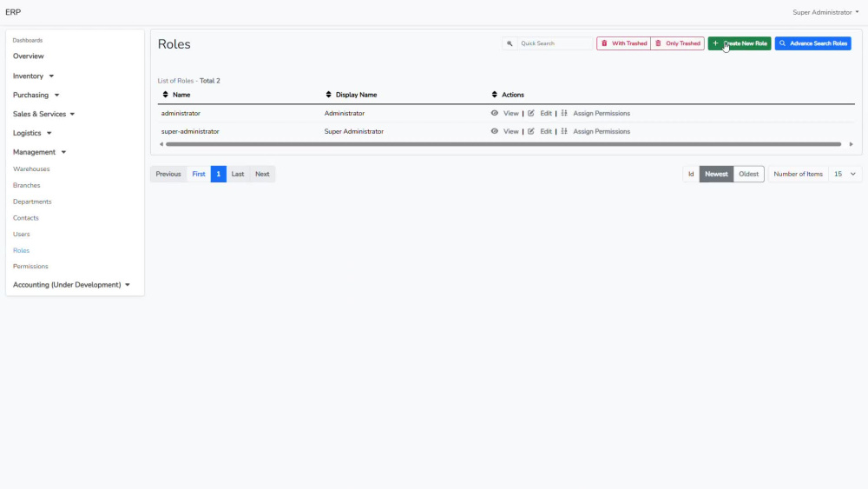The height and width of the screenshot is (489, 868).
Task: Assign Permissions to super-administrator role
Action: click(602, 131)
